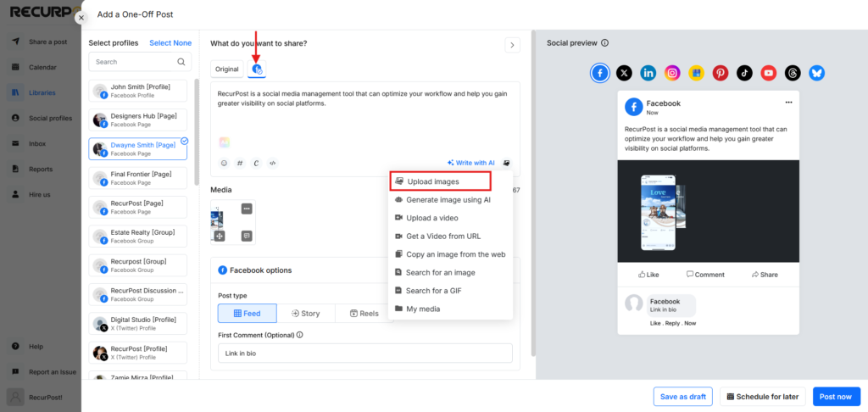The image size is (868, 412).
Task: Click the code snippet icon below text
Action: pyautogui.click(x=272, y=163)
